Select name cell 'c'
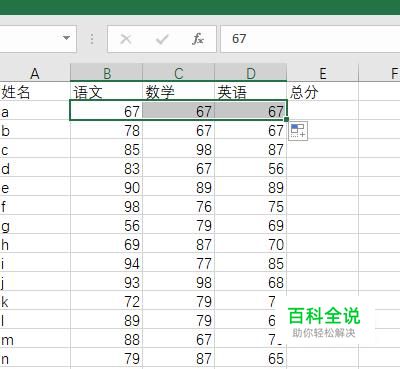The width and height of the screenshot is (400, 369). 35,148
